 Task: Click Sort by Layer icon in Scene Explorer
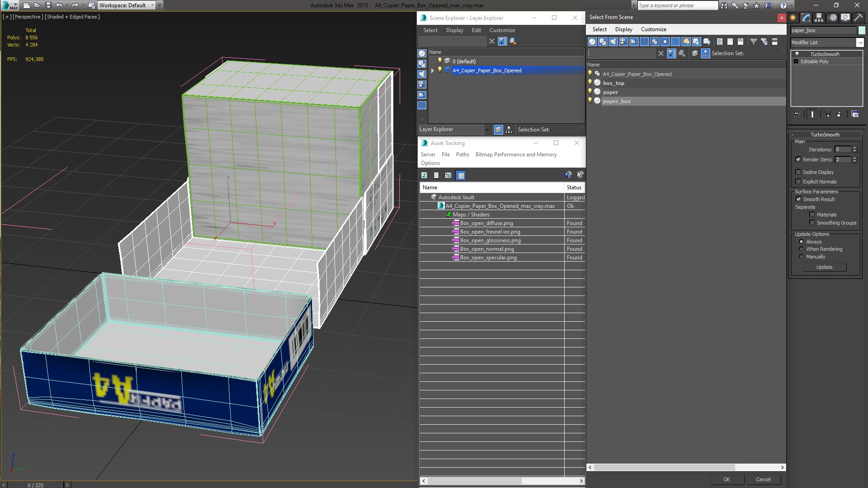pyautogui.click(x=498, y=130)
